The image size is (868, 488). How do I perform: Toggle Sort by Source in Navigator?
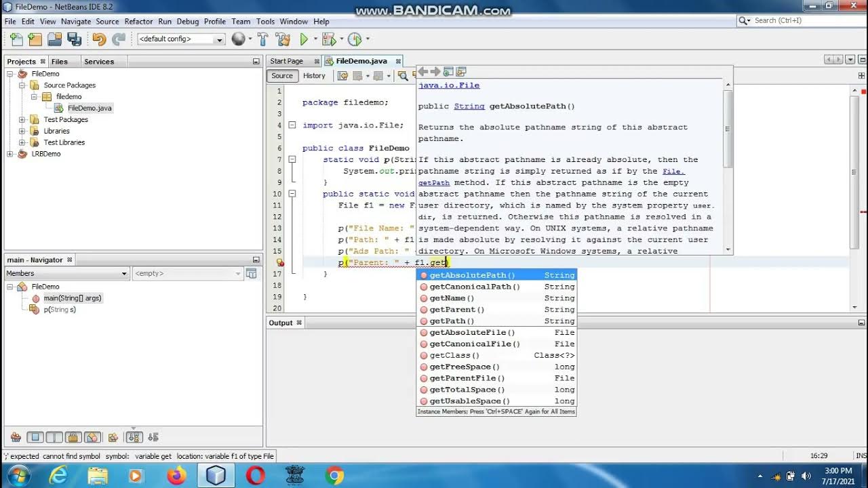(153, 437)
